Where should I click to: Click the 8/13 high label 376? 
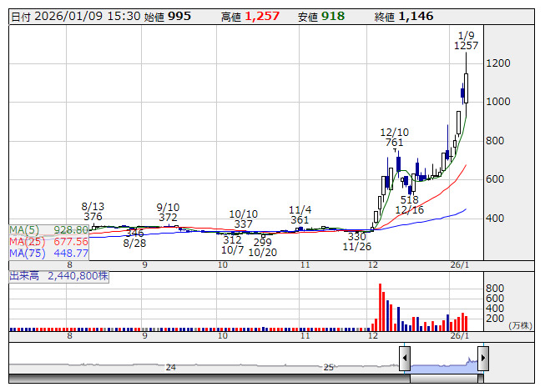coord(93,211)
